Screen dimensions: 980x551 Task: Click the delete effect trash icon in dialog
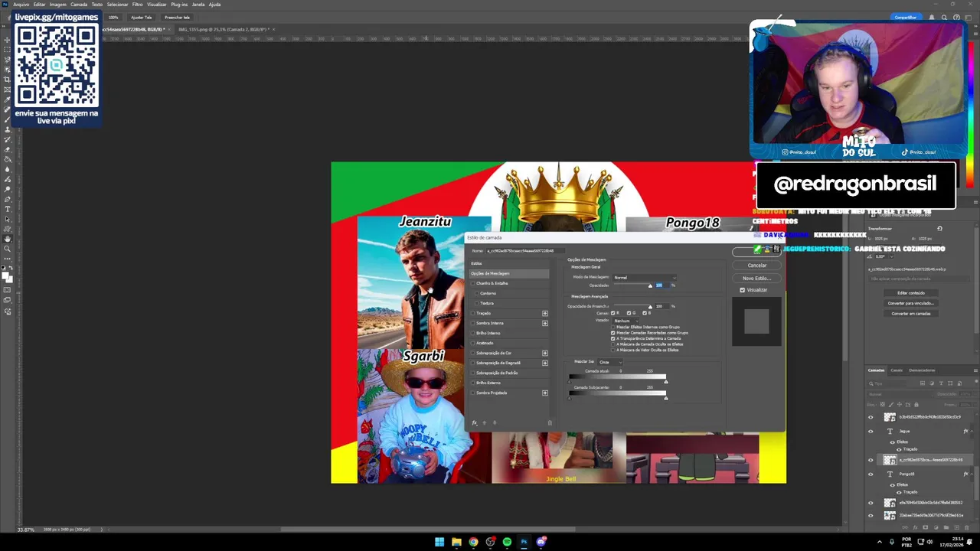(x=550, y=422)
